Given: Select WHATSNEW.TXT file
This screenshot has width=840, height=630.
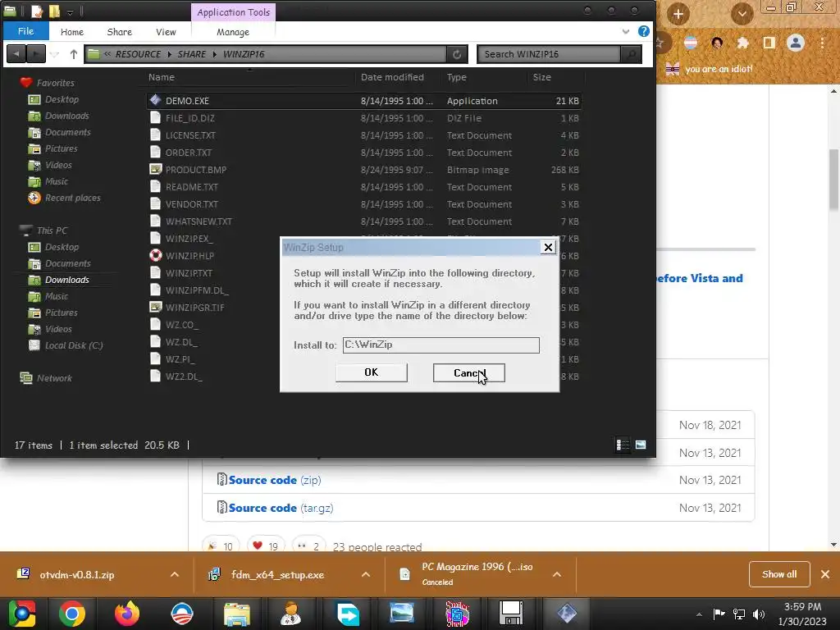Looking at the screenshot, I should tap(199, 221).
